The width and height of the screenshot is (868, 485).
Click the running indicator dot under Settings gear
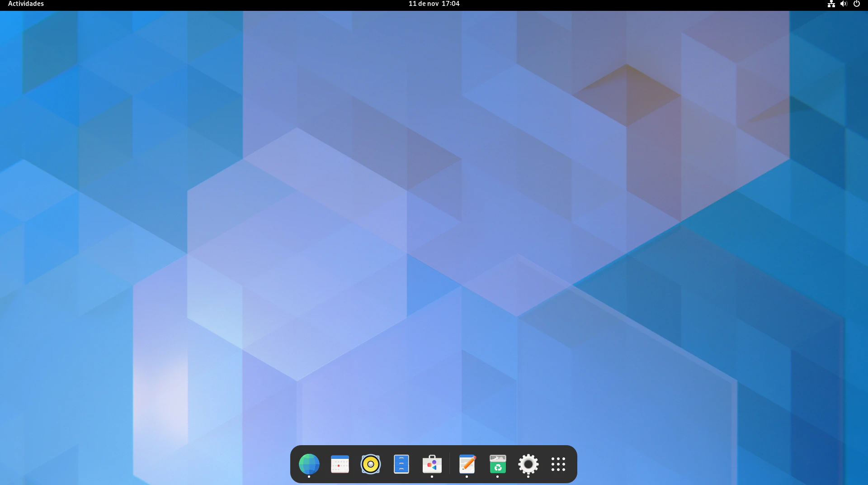pos(528,476)
